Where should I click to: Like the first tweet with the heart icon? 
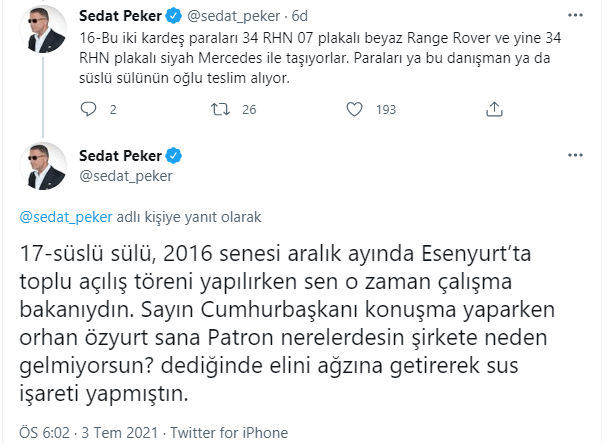click(x=353, y=110)
